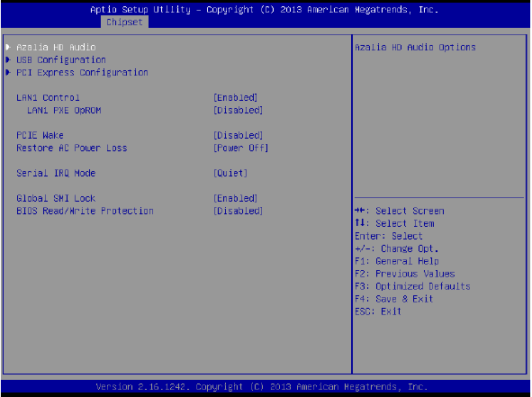Viewport: 532px width, 397px height.
Task: Change Serial IRQ Mode Quiet value
Action: (230, 173)
